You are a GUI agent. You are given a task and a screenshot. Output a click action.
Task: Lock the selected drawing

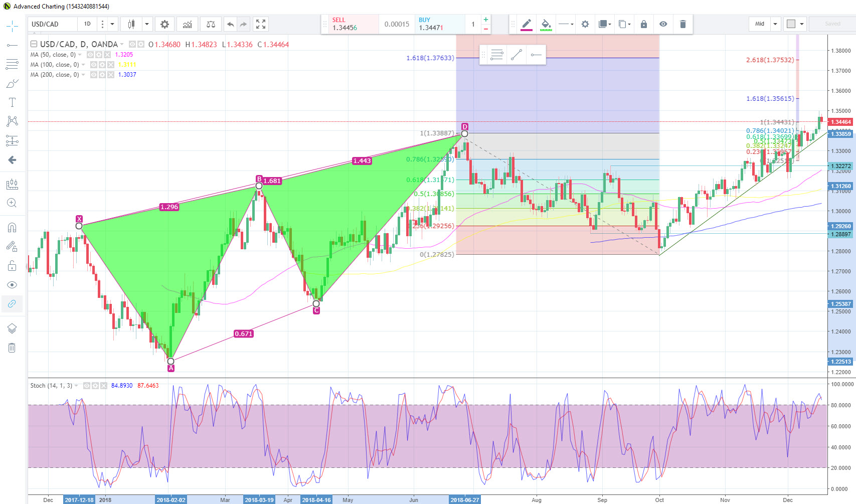pyautogui.click(x=644, y=24)
